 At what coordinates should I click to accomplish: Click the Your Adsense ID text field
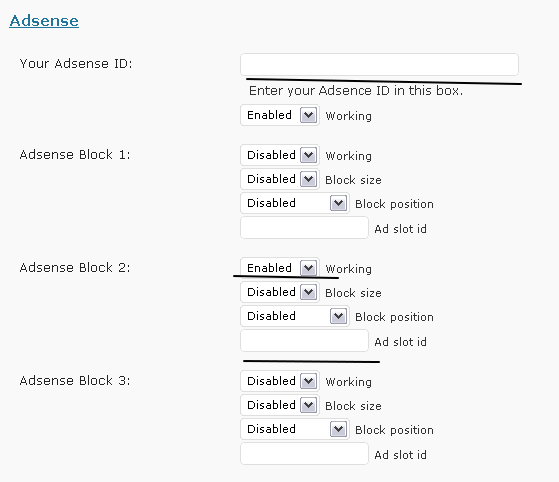[379, 65]
